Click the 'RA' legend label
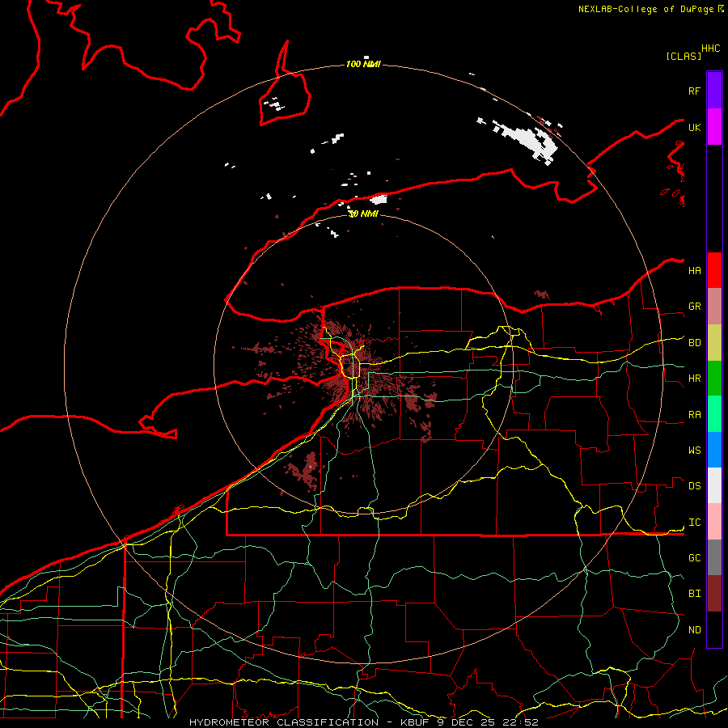Viewport: 728px width, 728px height. (x=695, y=415)
